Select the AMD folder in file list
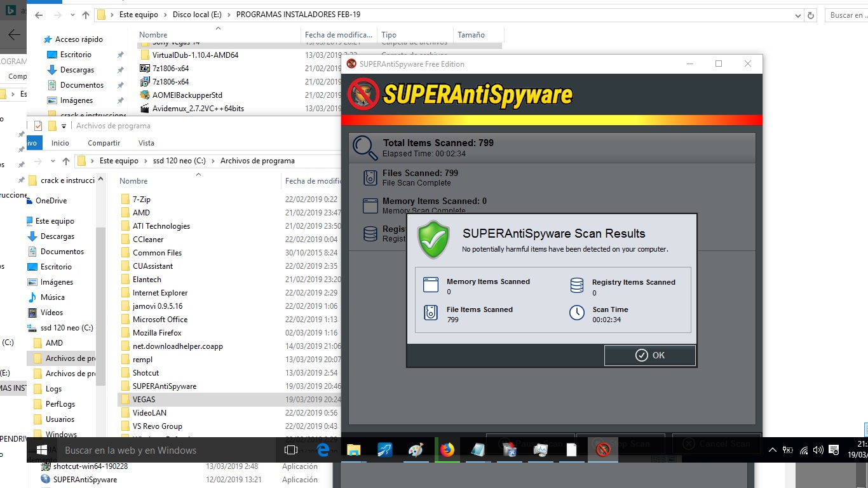This screenshot has height=488, width=868. 141,213
